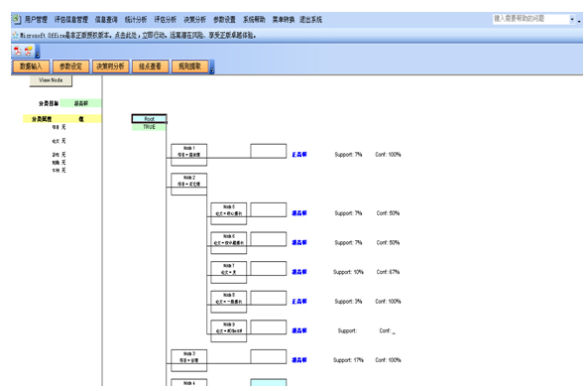Viewport: 588px width, 391px height.
Task: Select the Node 2 box
Action: coord(189,184)
